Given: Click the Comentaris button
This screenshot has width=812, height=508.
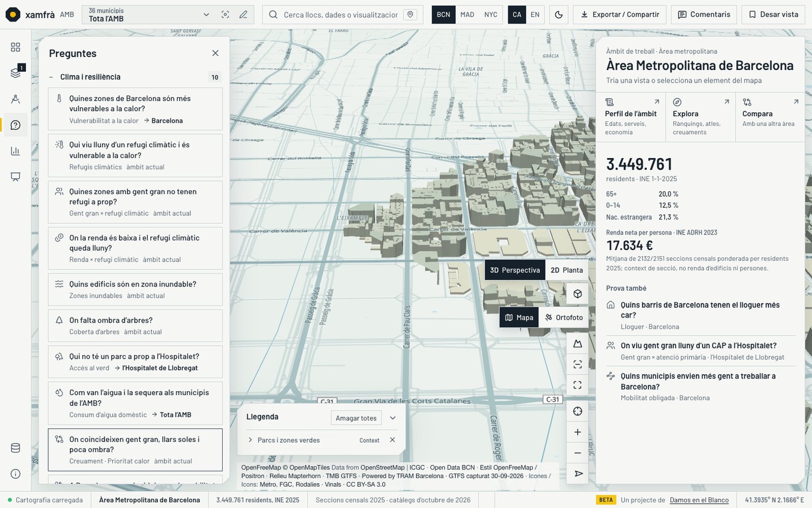Looking at the screenshot, I should 704,15.
